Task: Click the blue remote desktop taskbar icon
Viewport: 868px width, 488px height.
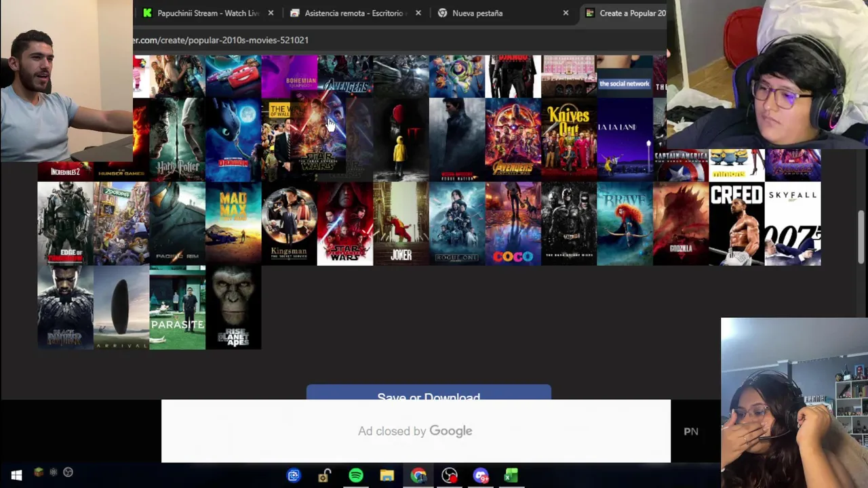Action: 294,476
